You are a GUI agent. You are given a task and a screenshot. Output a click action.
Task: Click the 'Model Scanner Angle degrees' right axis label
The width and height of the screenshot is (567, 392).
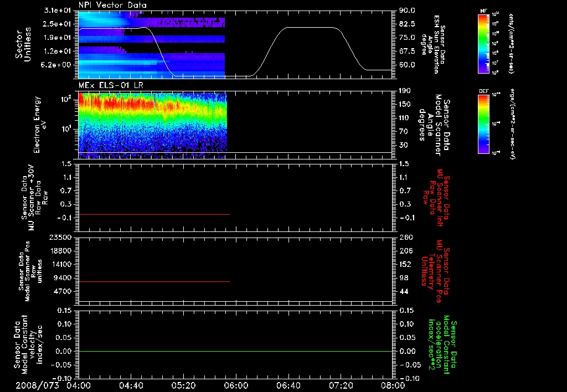pyautogui.click(x=434, y=125)
